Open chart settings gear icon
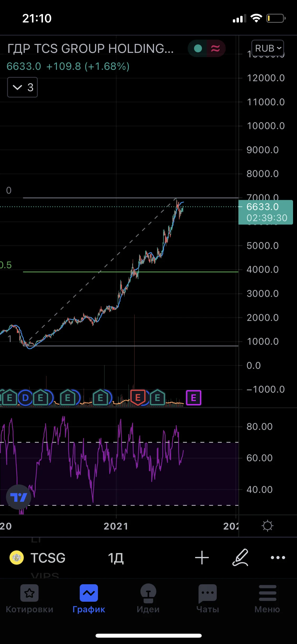 (267, 526)
